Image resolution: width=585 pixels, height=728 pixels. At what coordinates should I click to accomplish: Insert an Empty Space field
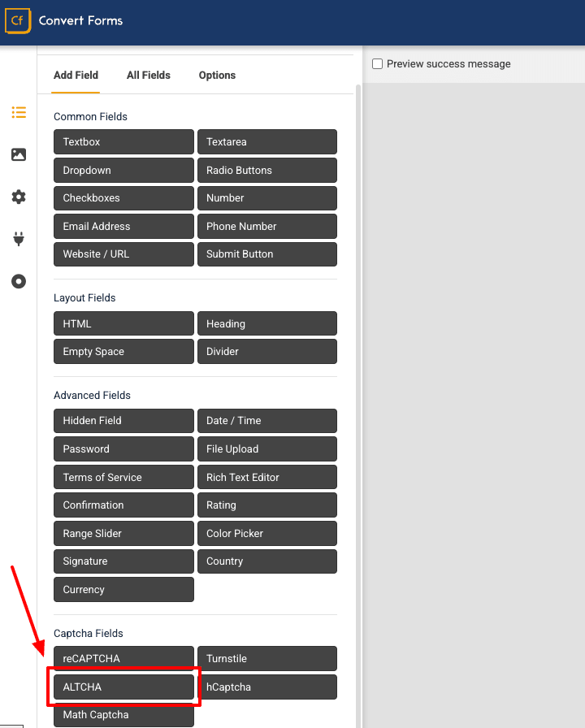[x=123, y=352]
